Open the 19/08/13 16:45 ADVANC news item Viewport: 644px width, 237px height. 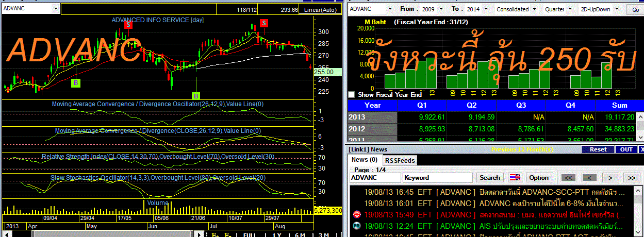coord(491,192)
